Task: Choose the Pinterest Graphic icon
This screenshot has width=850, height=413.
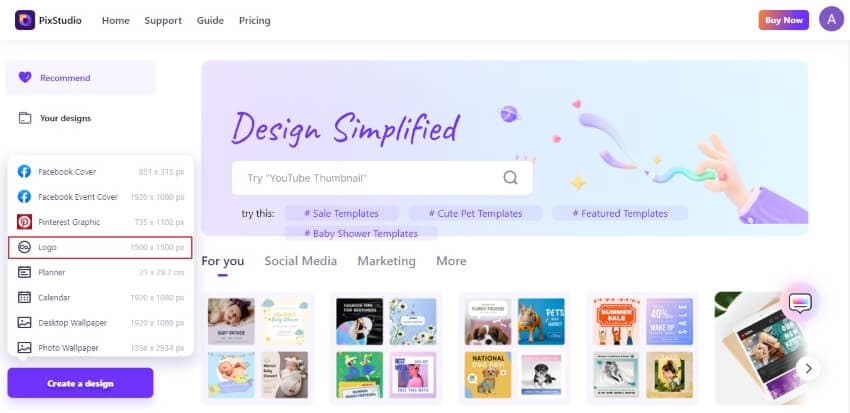Action: [x=24, y=222]
